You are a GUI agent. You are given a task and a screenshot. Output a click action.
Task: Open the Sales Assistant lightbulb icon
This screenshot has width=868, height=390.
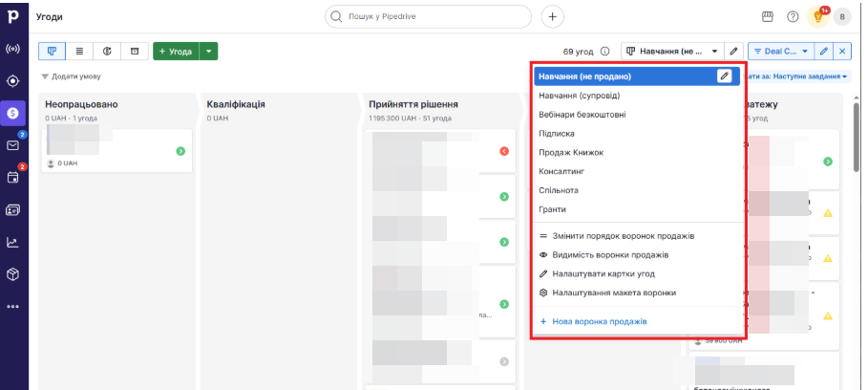818,16
